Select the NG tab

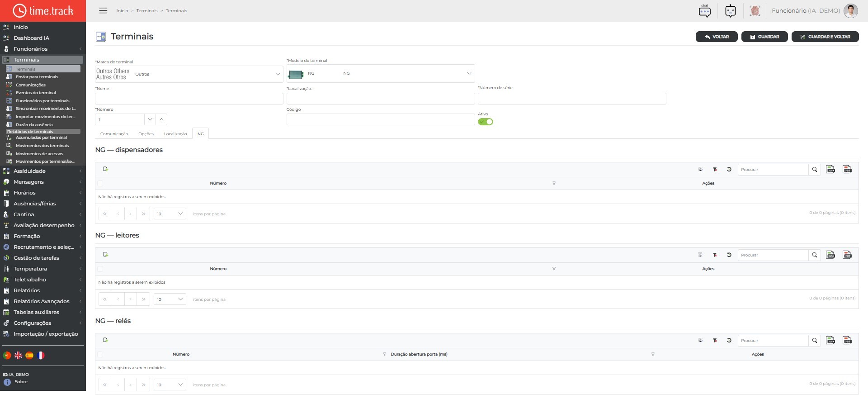click(200, 134)
